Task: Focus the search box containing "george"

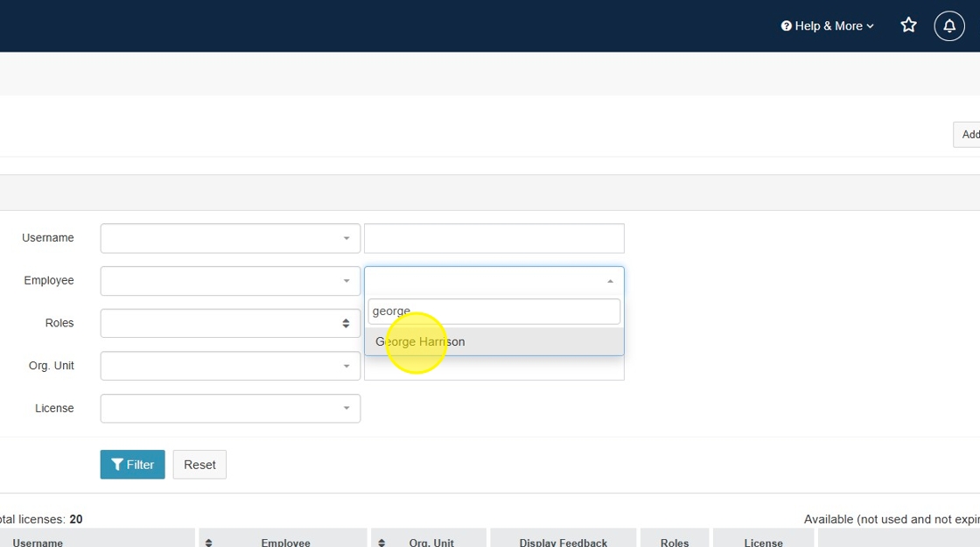Action: click(493, 311)
